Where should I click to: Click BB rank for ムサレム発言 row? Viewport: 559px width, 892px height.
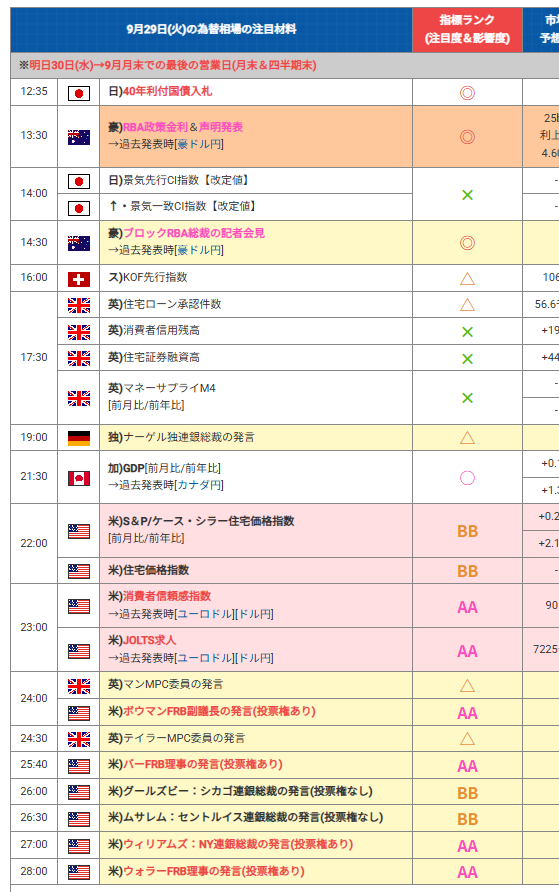point(467,819)
